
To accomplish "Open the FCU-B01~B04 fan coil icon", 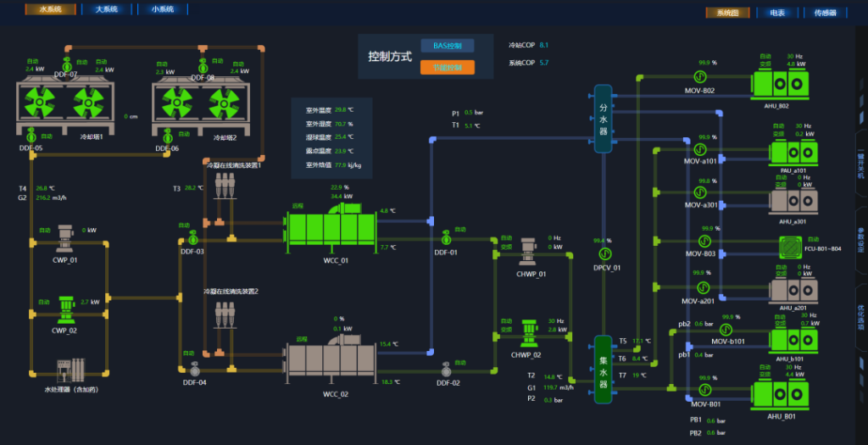I will (790, 248).
